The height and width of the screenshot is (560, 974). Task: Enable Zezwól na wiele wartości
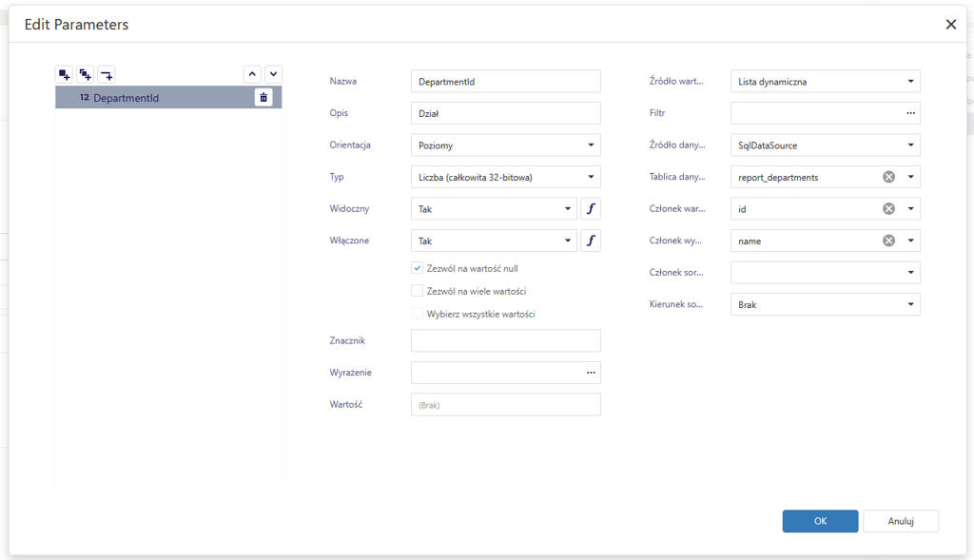(417, 291)
